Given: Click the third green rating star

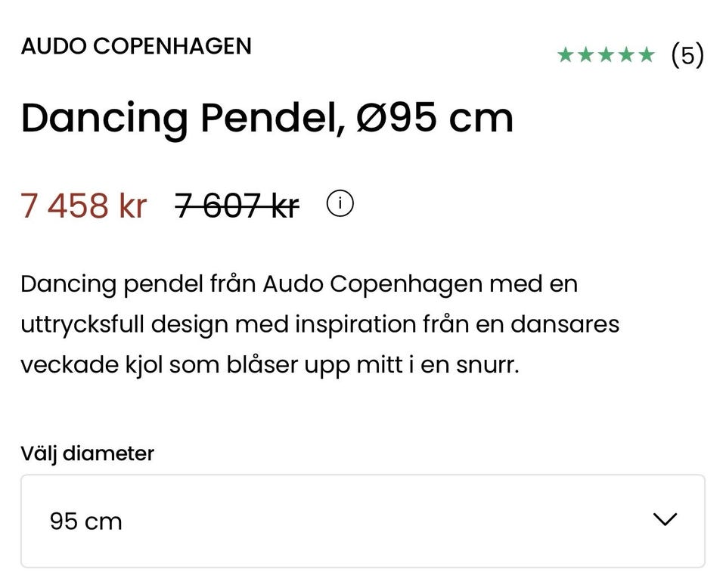Looking at the screenshot, I should (606, 55).
